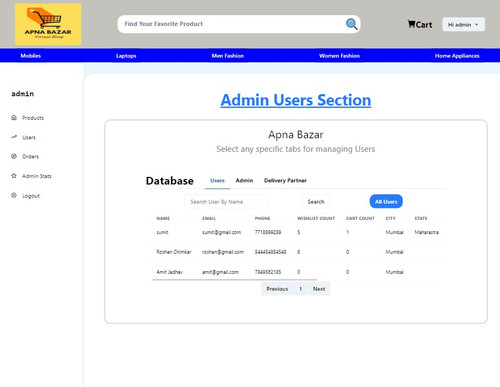
Task: Click Logout in sidebar
Action: [31, 196]
